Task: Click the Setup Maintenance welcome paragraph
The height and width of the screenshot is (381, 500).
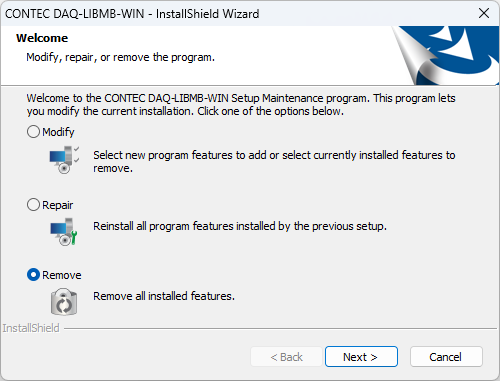Action: coord(241,105)
